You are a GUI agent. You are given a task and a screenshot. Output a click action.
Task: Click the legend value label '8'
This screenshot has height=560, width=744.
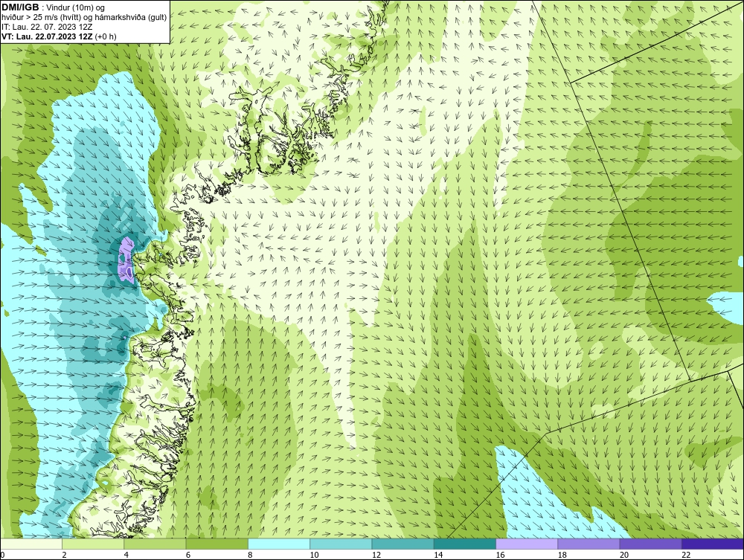point(250,556)
